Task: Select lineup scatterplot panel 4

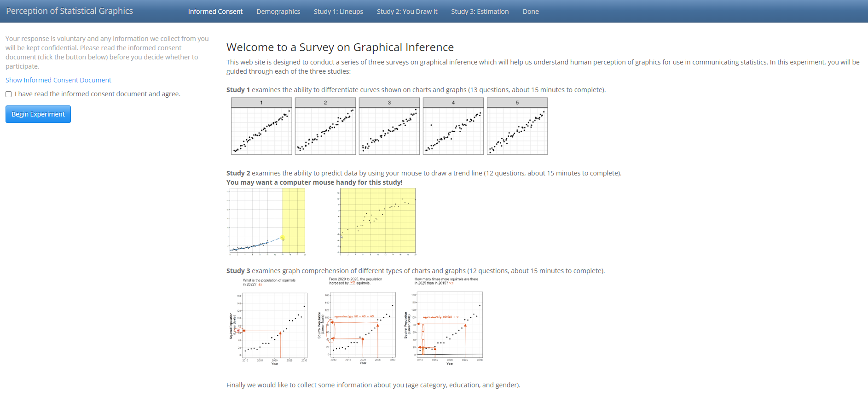Action: pyautogui.click(x=453, y=126)
